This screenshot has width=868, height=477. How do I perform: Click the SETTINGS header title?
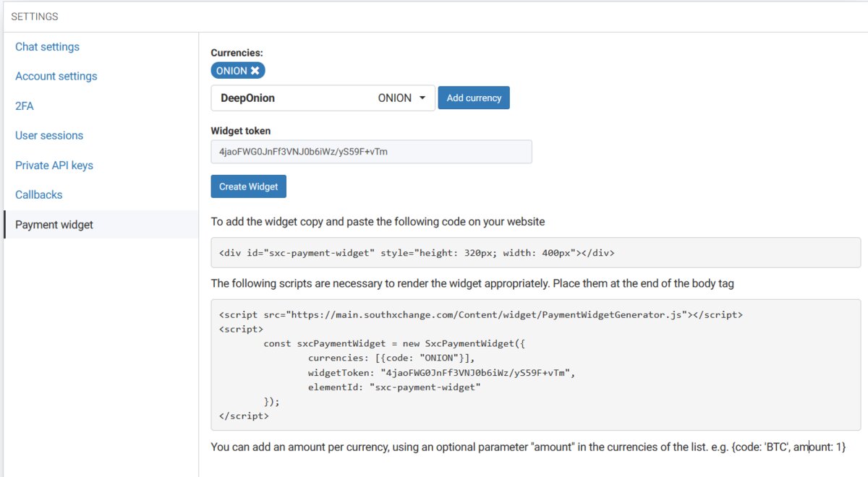(x=35, y=16)
